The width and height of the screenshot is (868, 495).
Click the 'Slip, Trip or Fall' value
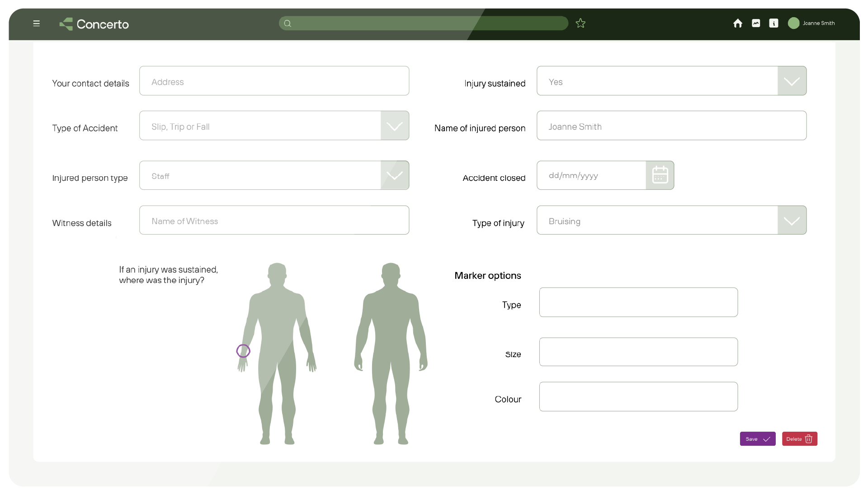tap(180, 127)
